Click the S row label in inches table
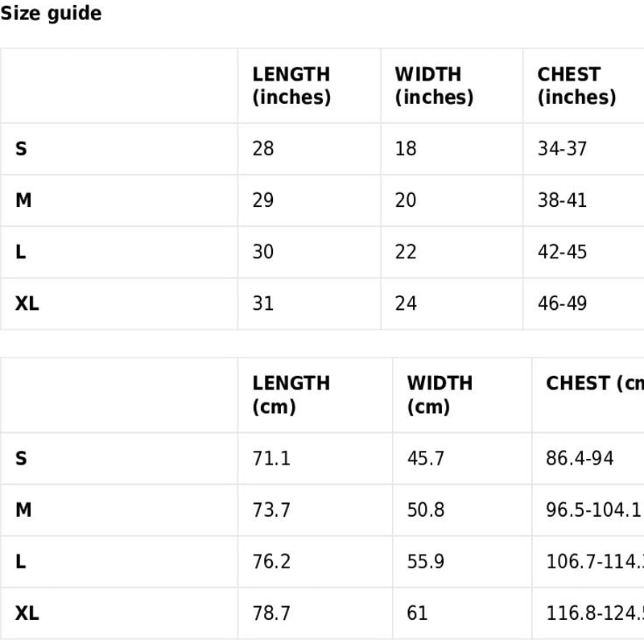 pos(21,149)
